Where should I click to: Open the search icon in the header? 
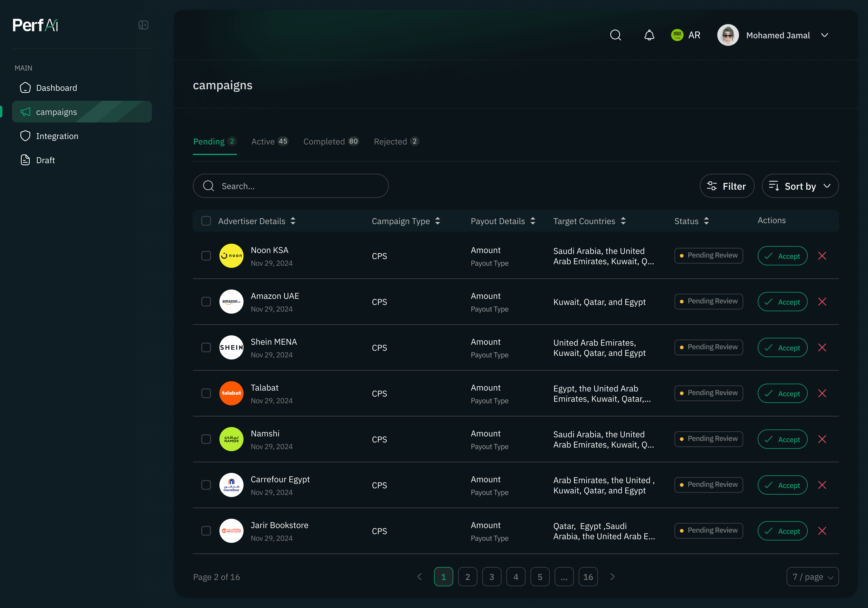click(615, 35)
